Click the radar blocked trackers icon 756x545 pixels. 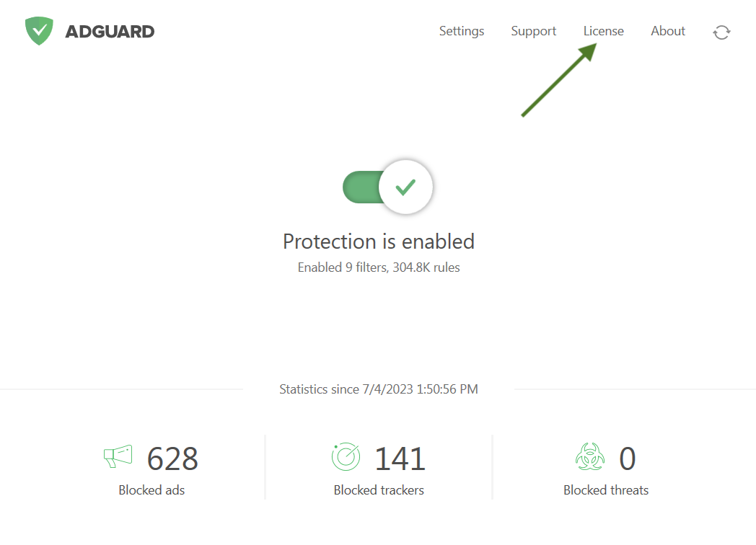tap(346, 456)
